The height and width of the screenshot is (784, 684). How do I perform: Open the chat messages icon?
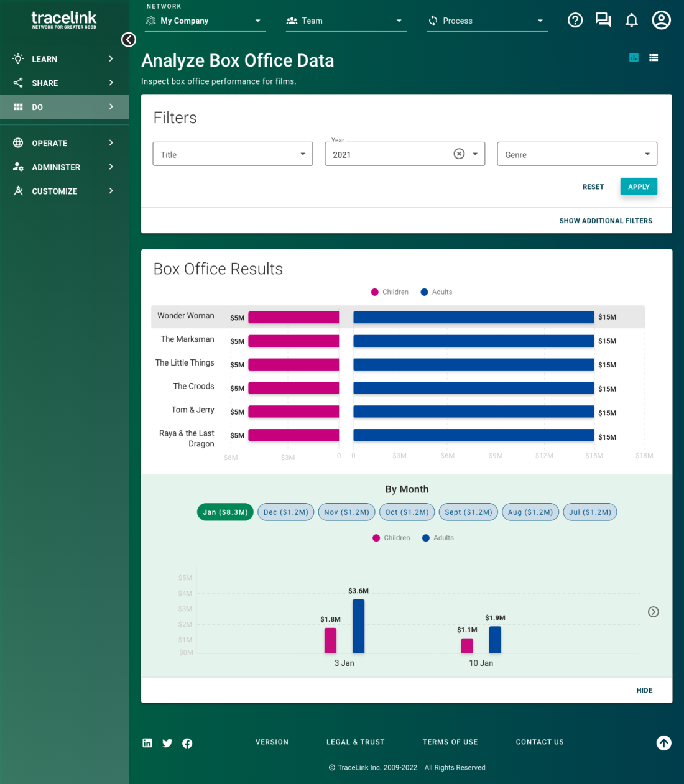(x=603, y=21)
